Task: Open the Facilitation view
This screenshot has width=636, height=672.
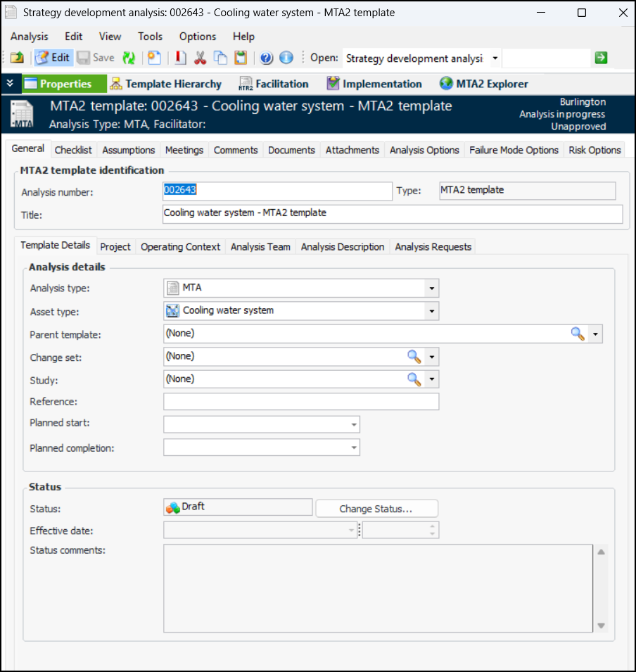Action: 274,84
